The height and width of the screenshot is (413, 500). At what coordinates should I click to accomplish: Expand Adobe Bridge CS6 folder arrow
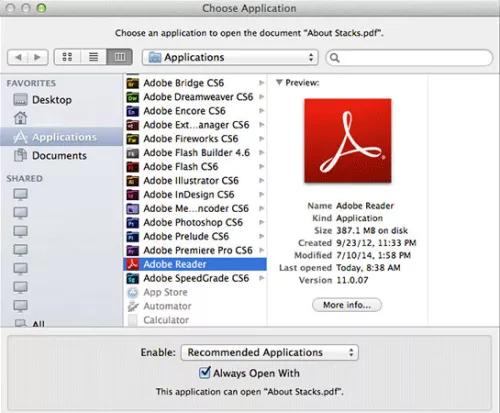(262, 83)
